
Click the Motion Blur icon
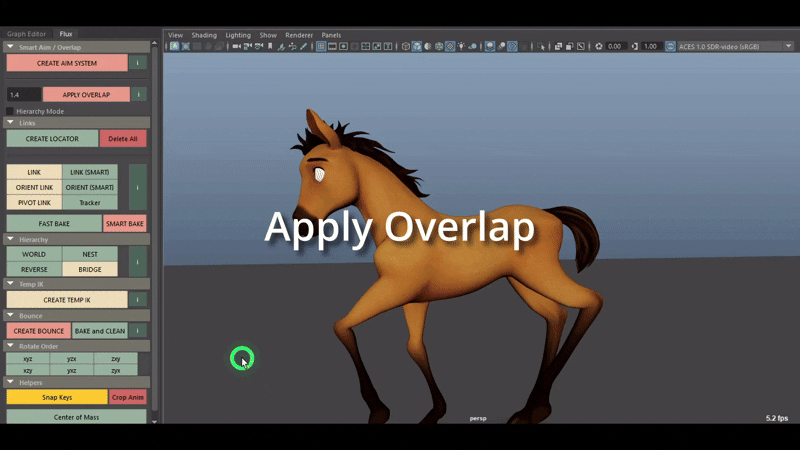501,46
